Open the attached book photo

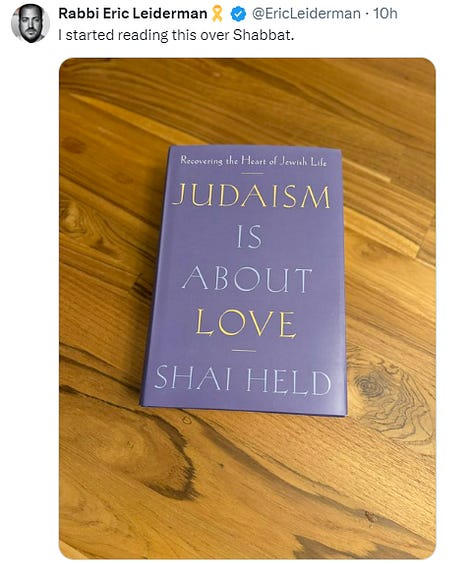coord(247,308)
